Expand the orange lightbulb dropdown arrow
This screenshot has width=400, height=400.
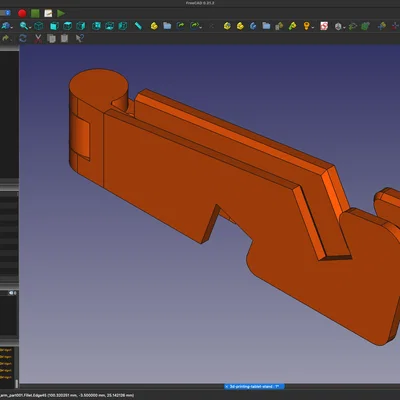(312, 27)
